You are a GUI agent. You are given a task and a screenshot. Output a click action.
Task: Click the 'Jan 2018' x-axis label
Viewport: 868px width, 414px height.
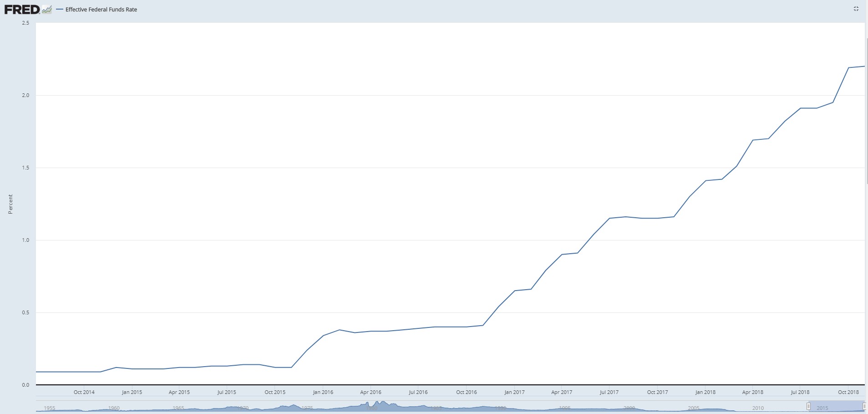(x=706, y=392)
